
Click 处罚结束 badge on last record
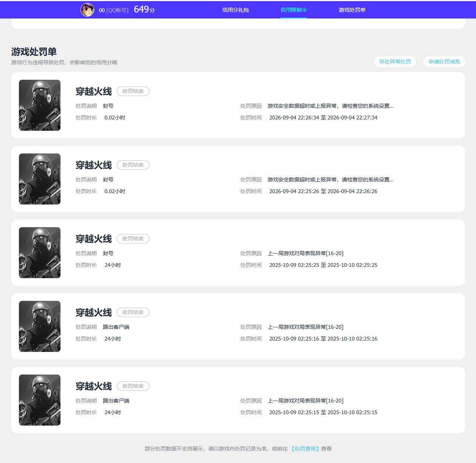(133, 386)
